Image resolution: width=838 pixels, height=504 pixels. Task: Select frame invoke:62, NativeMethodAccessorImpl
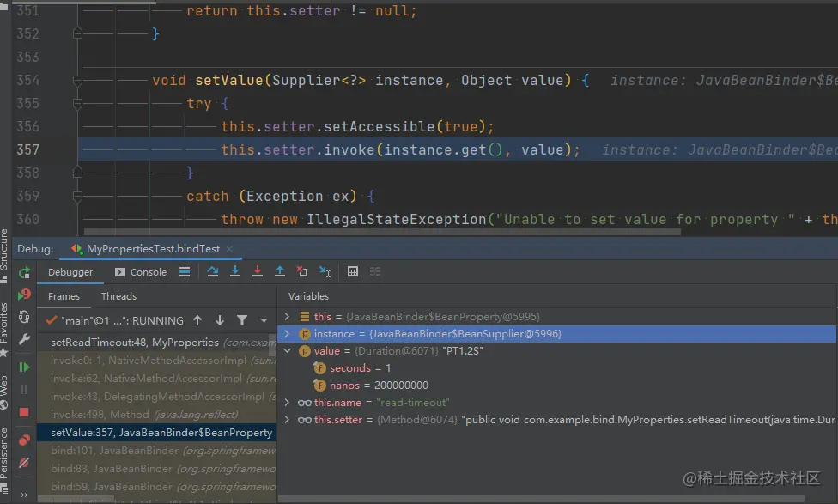point(156,379)
